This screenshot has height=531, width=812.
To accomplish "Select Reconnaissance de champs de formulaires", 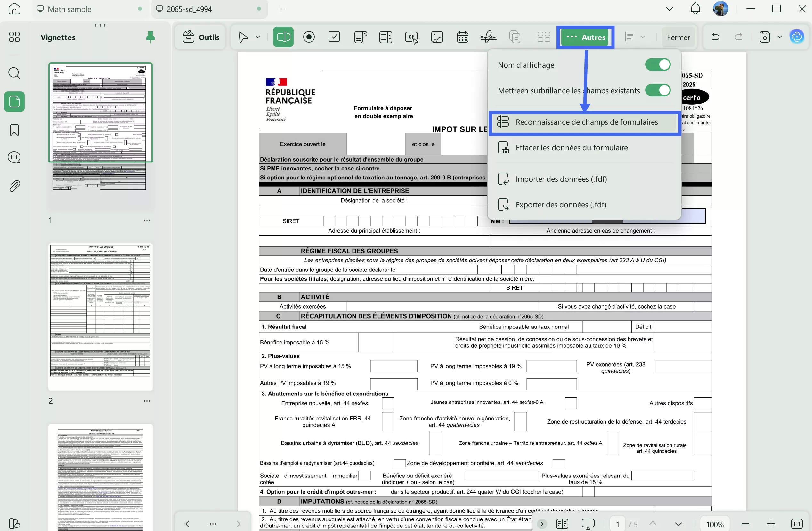I will [584, 122].
